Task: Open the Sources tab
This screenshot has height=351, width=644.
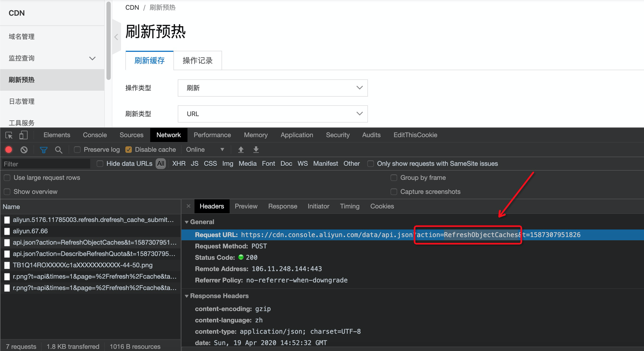Action: point(132,135)
